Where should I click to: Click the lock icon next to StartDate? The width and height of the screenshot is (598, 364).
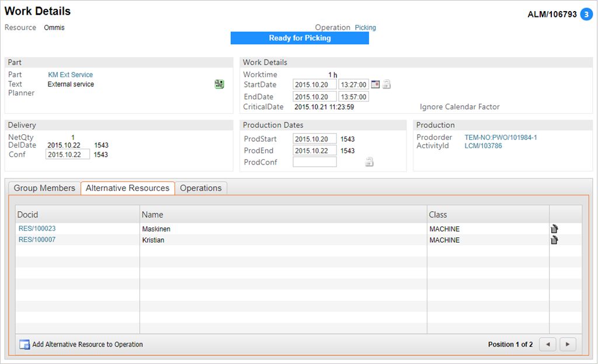click(387, 85)
